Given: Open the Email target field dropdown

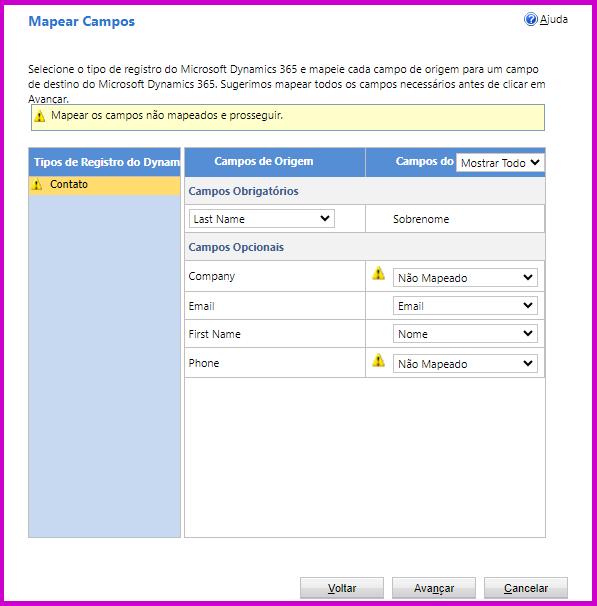Looking at the screenshot, I should click(465, 306).
